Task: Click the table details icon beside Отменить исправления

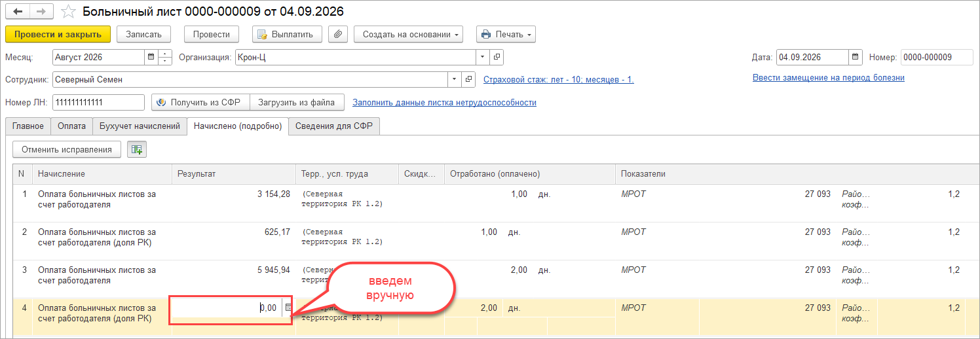Action: [x=136, y=150]
